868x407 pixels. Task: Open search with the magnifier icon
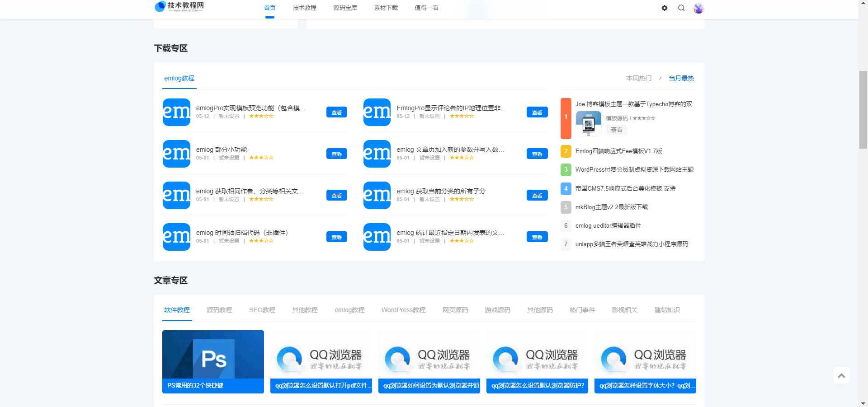(681, 8)
